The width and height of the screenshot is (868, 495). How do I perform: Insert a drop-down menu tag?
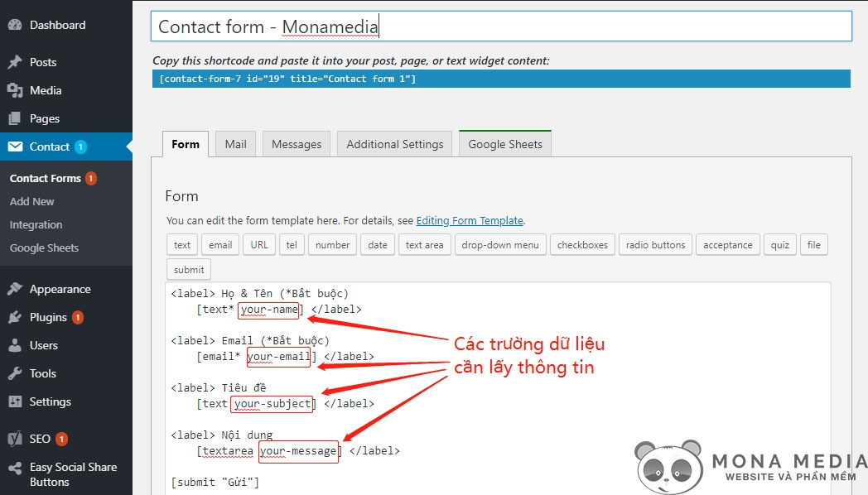(x=499, y=245)
